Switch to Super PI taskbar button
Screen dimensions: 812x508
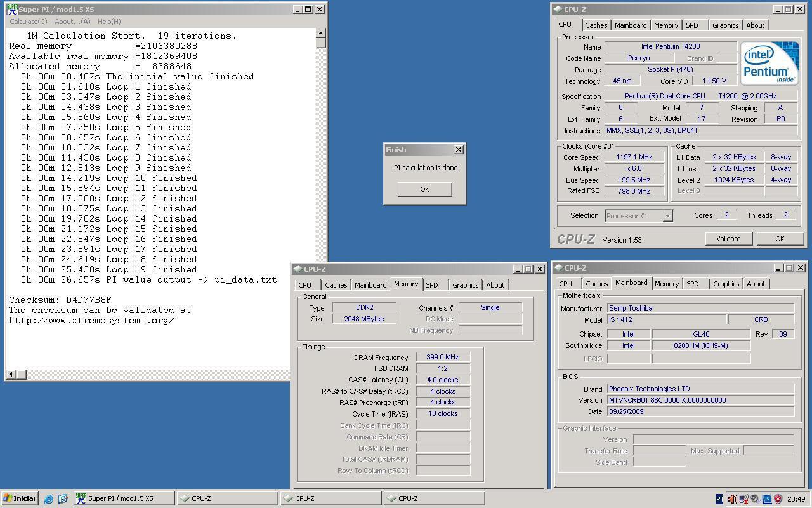pyautogui.click(x=124, y=498)
